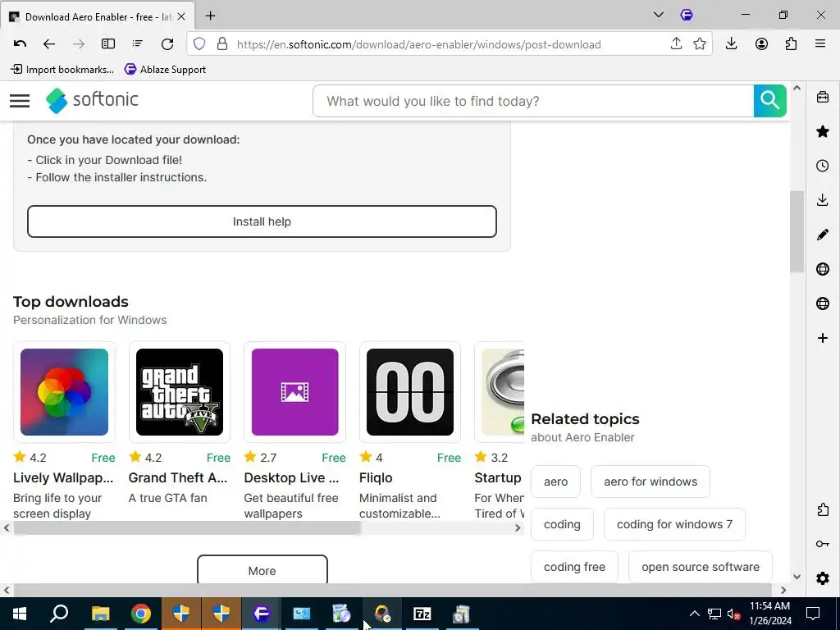The width and height of the screenshot is (840, 630).
Task: Open 7-Zip from the taskbar
Action: point(422,614)
